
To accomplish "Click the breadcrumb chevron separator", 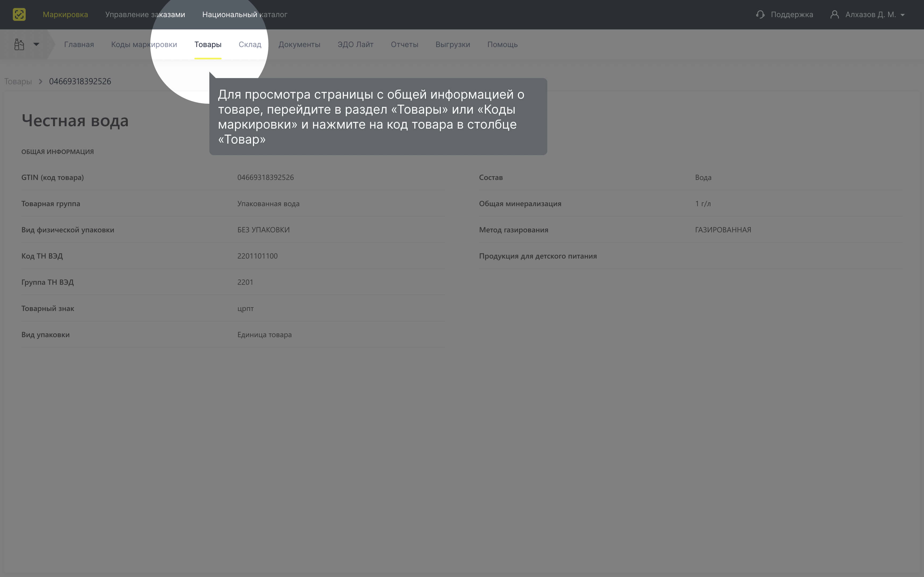I will click(40, 81).
